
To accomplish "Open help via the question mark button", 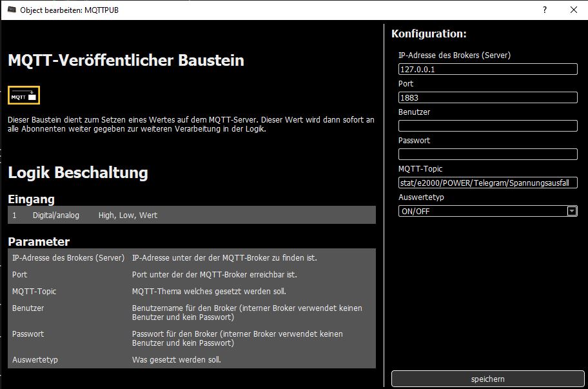I will pyautogui.click(x=545, y=10).
